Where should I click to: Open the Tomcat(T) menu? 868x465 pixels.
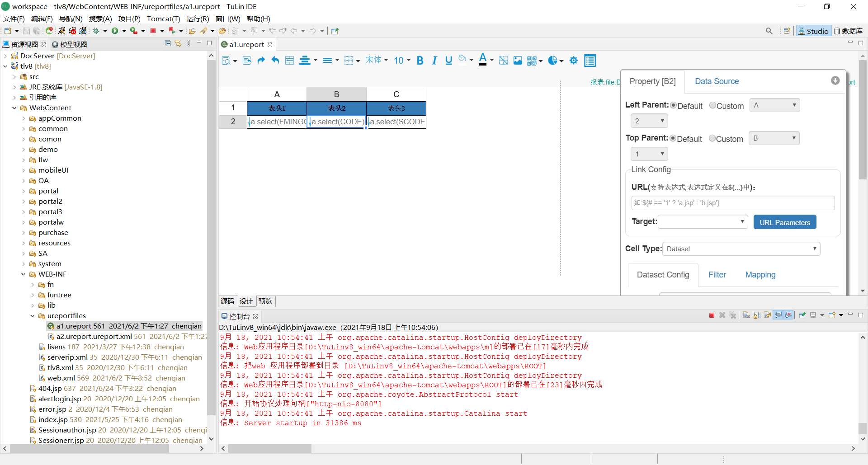point(163,19)
